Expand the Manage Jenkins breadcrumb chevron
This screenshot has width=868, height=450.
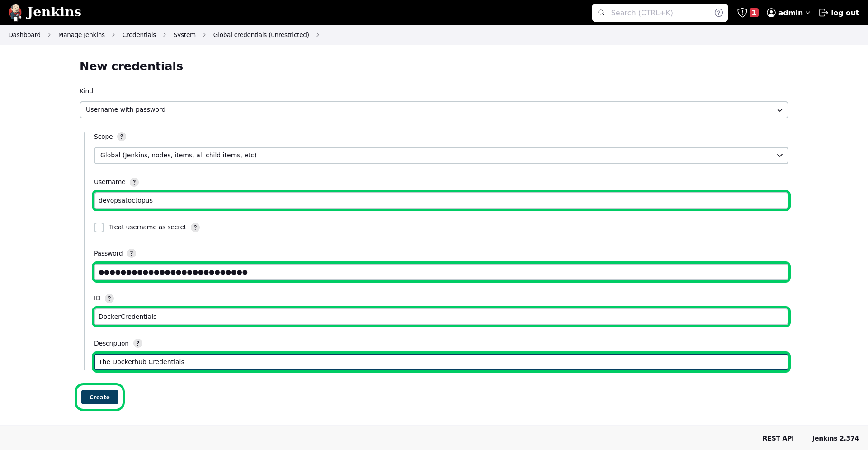tap(113, 35)
